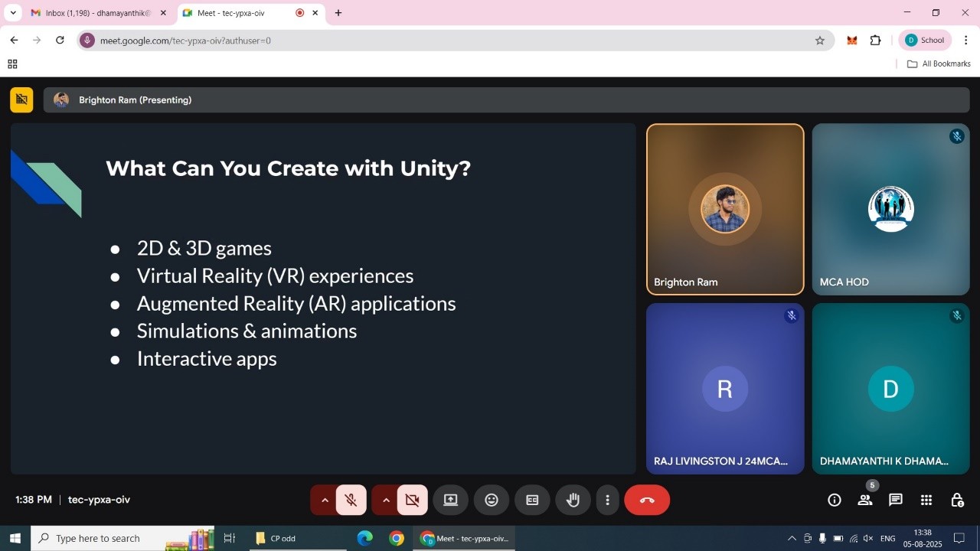Viewport: 980px width, 551px height.
Task: Turn on the camera button
Action: (412, 500)
